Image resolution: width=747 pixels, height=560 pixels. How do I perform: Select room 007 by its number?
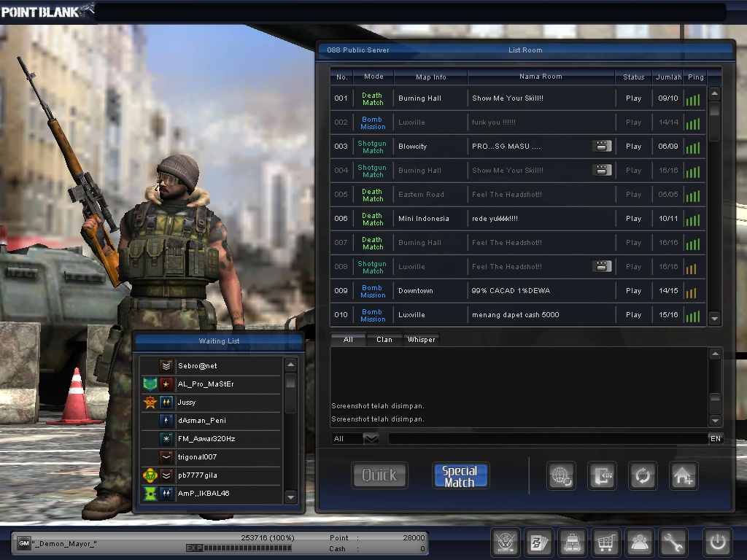[341, 242]
